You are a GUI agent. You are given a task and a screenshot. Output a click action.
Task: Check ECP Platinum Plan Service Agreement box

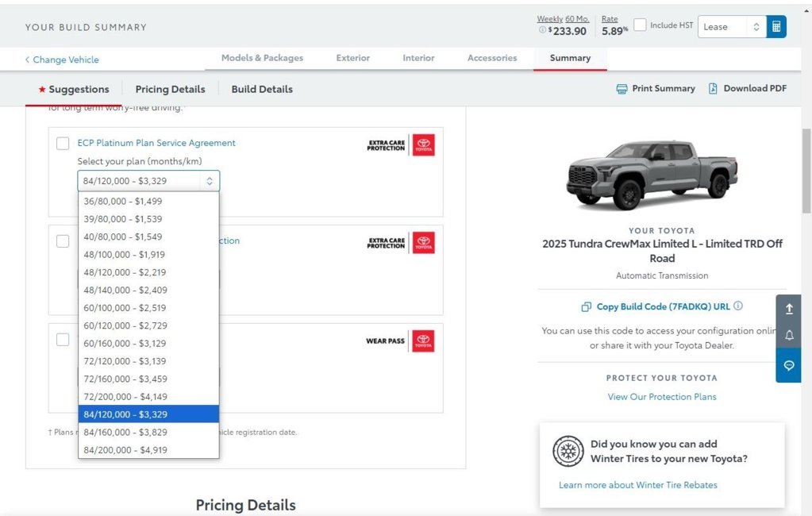coord(63,144)
